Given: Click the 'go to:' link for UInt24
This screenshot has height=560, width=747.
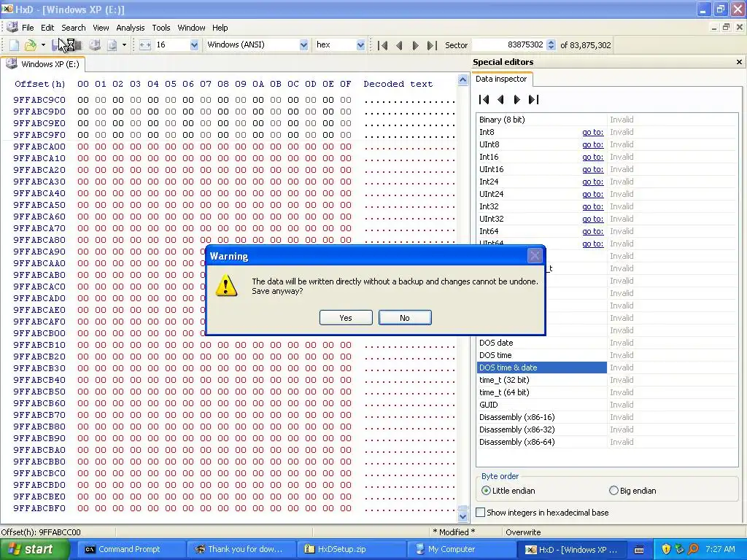Looking at the screenshot, I should (x=592, y=194).
